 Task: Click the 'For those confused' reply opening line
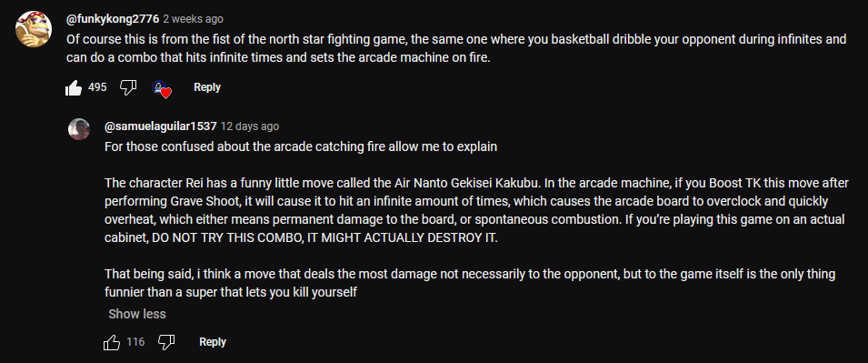(301, 146)
